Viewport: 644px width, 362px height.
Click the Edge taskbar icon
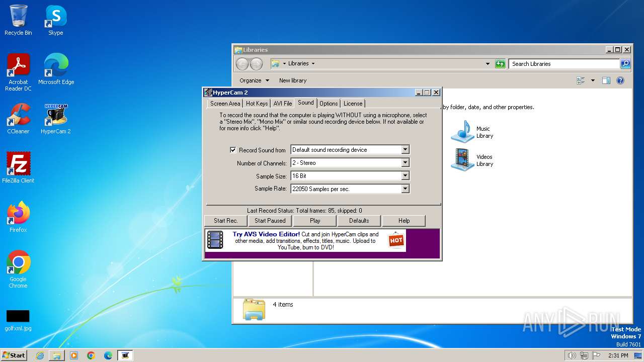point(108,355)
